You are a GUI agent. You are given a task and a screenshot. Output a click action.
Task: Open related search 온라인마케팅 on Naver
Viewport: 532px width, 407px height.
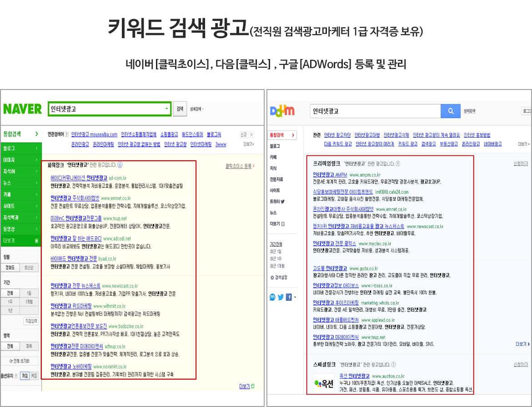(x=104, y=144)
